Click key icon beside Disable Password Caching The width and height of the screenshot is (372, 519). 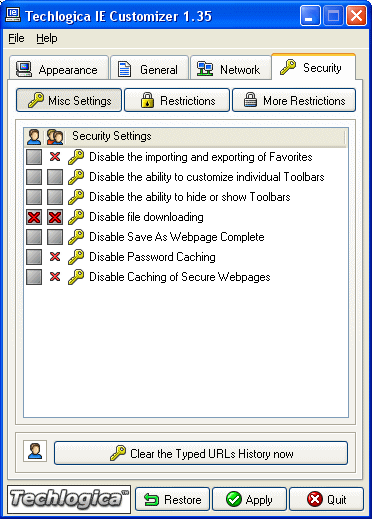click(x=76, y=257)
